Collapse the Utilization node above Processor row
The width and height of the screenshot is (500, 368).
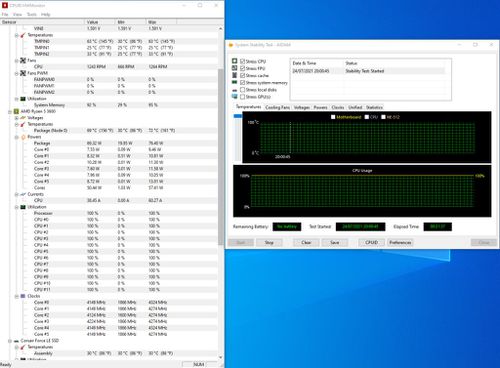(16, 207)
